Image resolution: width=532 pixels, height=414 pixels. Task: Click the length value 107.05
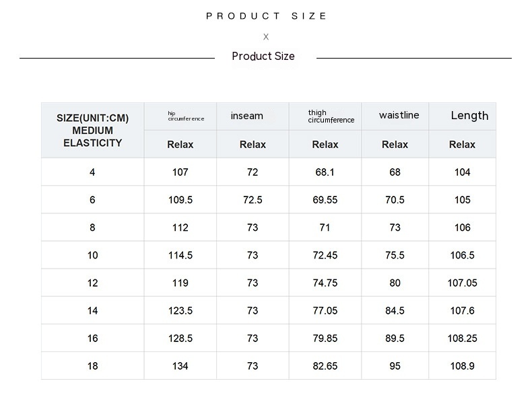(462, 283)
